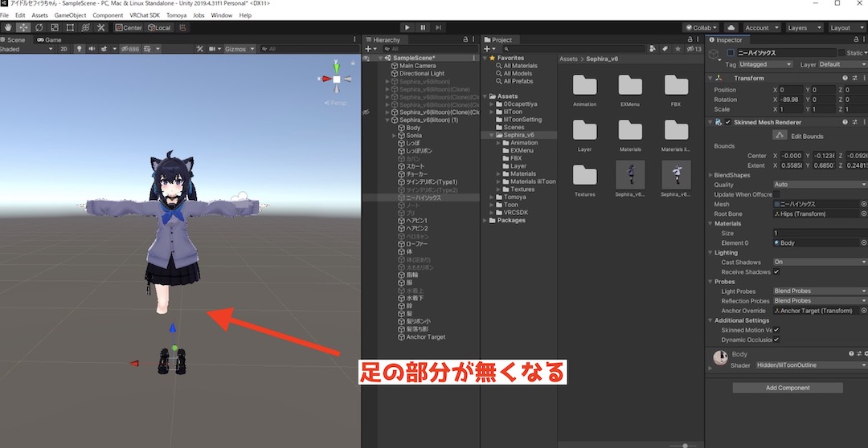Screen dimensions: 868x448
Task: Select the Rect tool
Action: 70,27
